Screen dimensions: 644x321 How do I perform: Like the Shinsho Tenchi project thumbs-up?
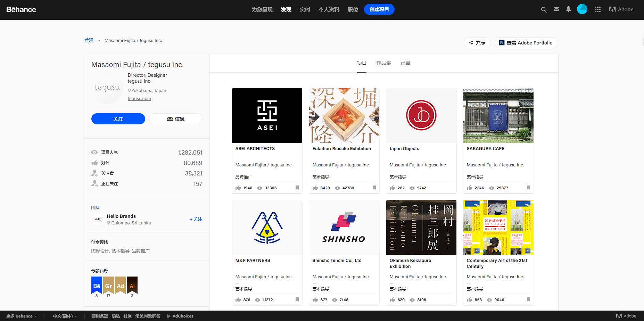click(x=315, y=299)
